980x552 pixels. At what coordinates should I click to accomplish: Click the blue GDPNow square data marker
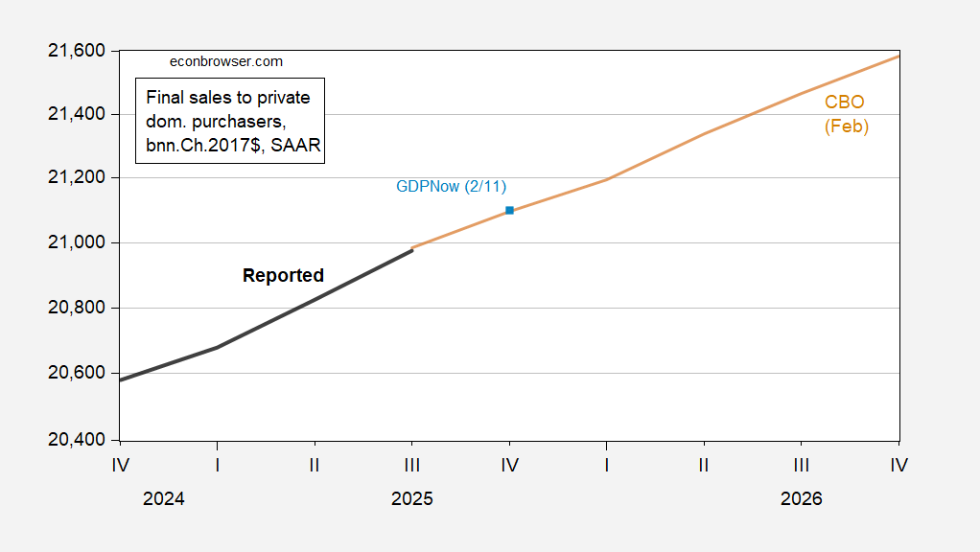509,210
